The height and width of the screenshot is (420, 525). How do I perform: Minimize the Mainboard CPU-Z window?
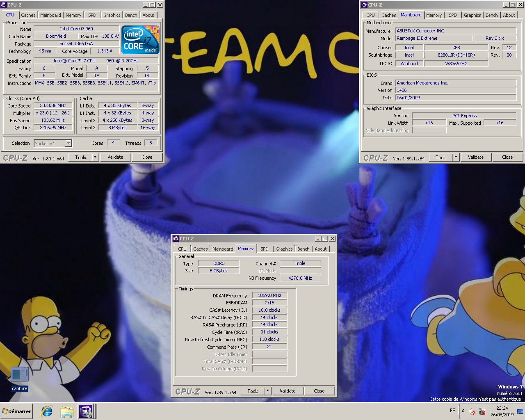pos(506,5)
